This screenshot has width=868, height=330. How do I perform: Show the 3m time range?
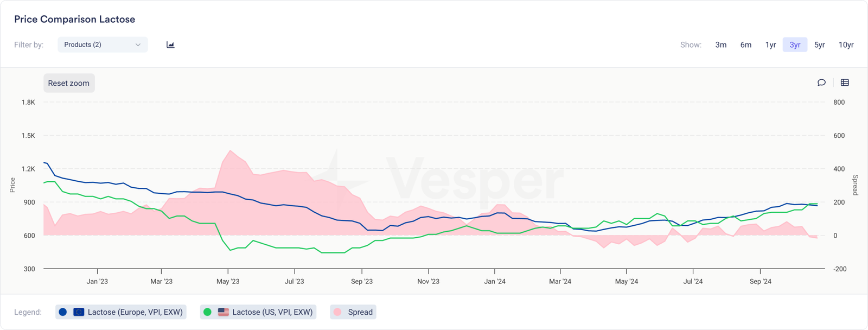pyautogui.click(x=720, y=45)
